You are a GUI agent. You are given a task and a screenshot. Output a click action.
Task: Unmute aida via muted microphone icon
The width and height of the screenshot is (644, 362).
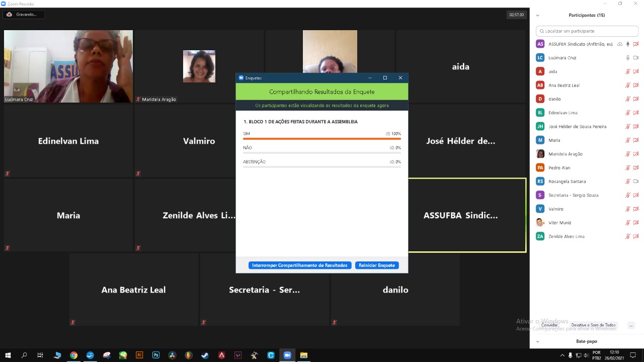pyautogui.click(x=627, y=71)
